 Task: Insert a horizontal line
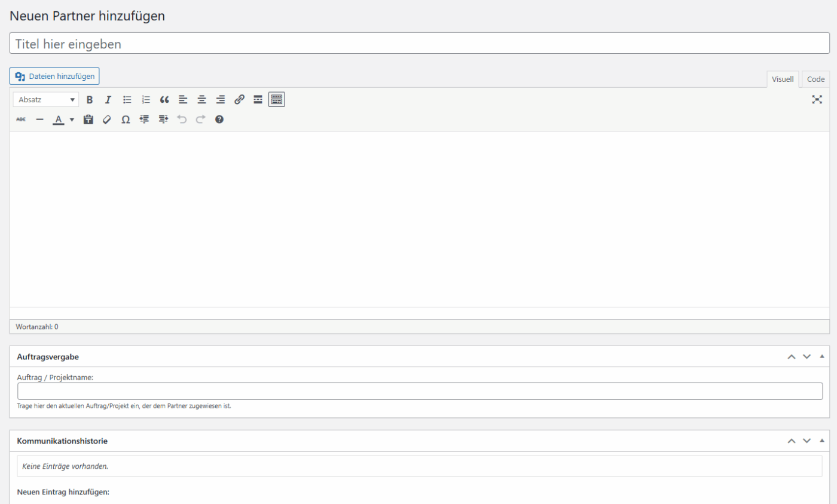coord(39,120)
